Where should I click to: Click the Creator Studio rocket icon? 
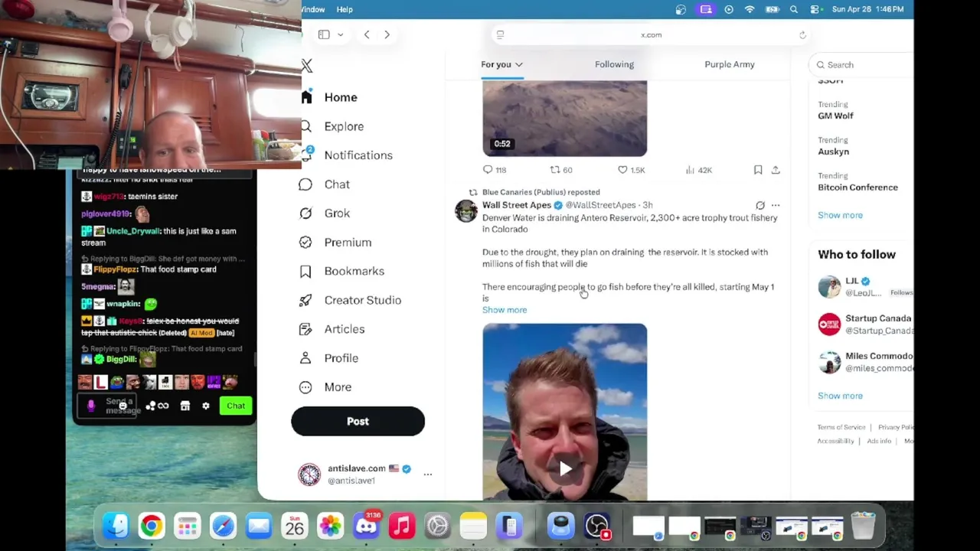tap(305, 301)
